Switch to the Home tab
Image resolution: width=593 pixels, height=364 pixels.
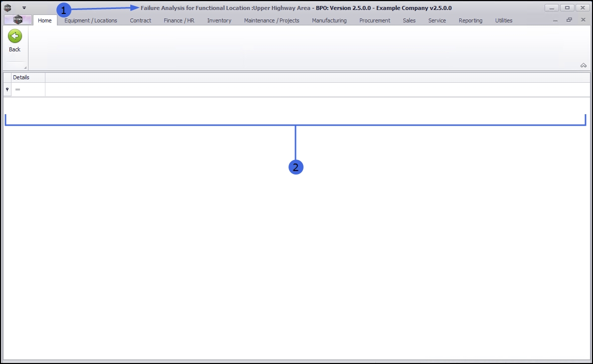click(44, 20)
